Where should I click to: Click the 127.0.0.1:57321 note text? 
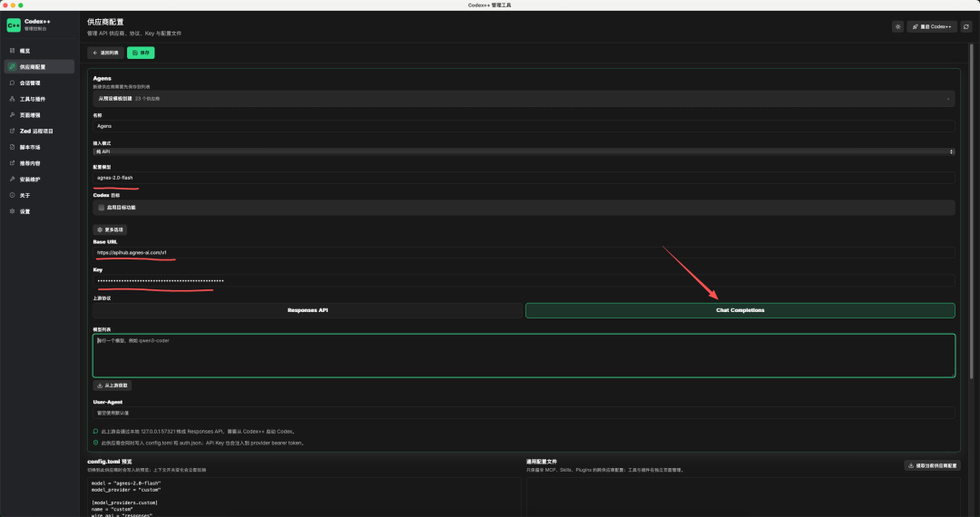tap(198, 432)
